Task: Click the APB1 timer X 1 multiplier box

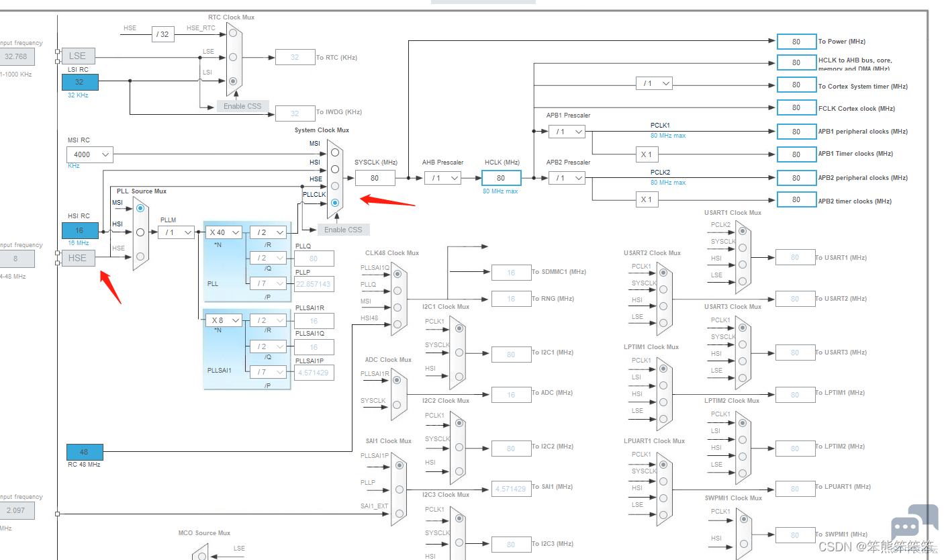Action: (647, 154)
